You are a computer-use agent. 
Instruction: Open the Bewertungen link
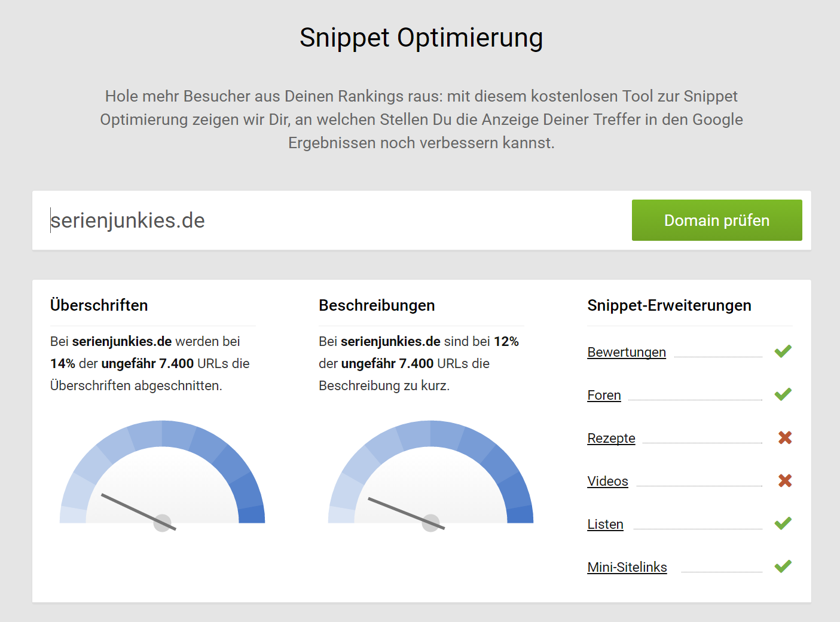tap(626, 353)
